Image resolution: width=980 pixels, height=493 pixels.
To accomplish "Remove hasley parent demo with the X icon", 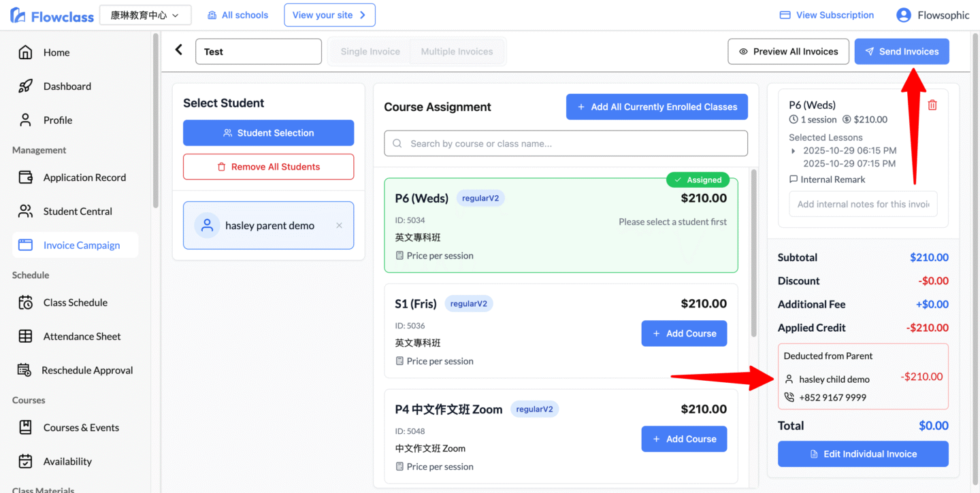I will click(339, 226).
